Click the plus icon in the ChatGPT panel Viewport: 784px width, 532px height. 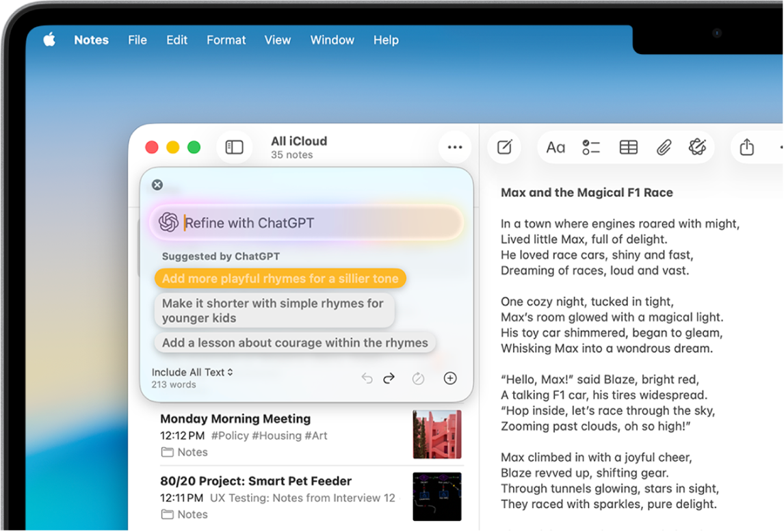pyautogui.click(x=449, y=378)
